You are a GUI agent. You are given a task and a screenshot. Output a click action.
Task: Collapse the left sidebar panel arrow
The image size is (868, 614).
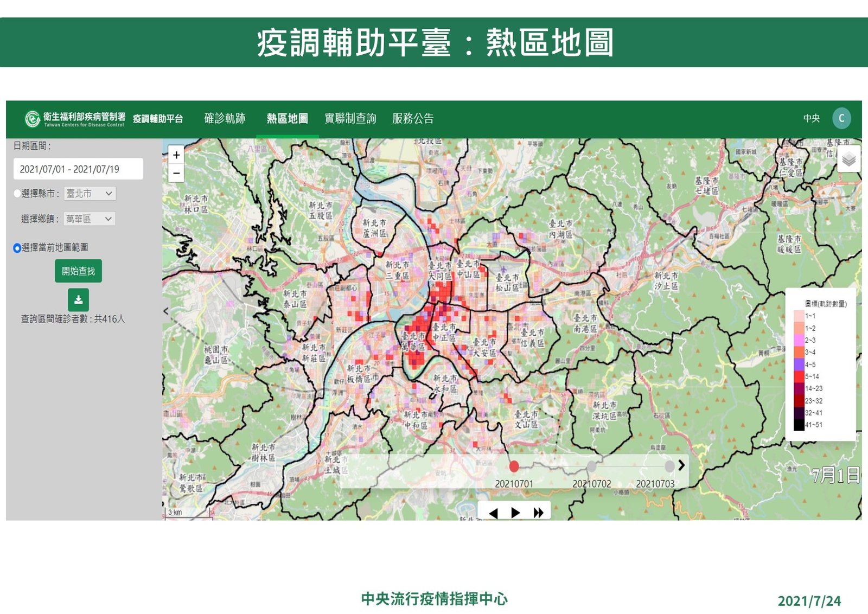pos(166,311)
